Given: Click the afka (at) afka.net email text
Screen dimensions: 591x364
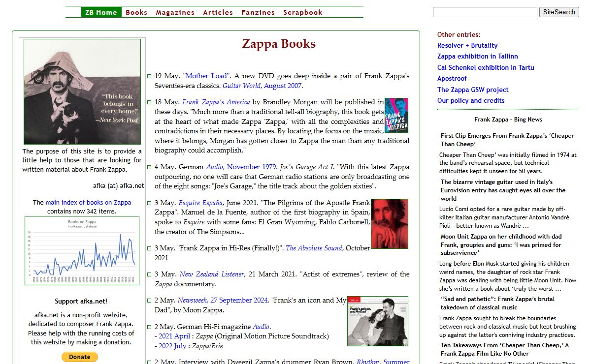Looking at the screenshot, I should (x=118, y=185).
